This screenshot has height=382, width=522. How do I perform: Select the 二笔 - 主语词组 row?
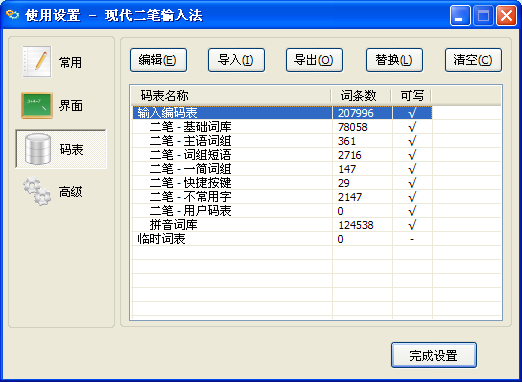(282, 141)
